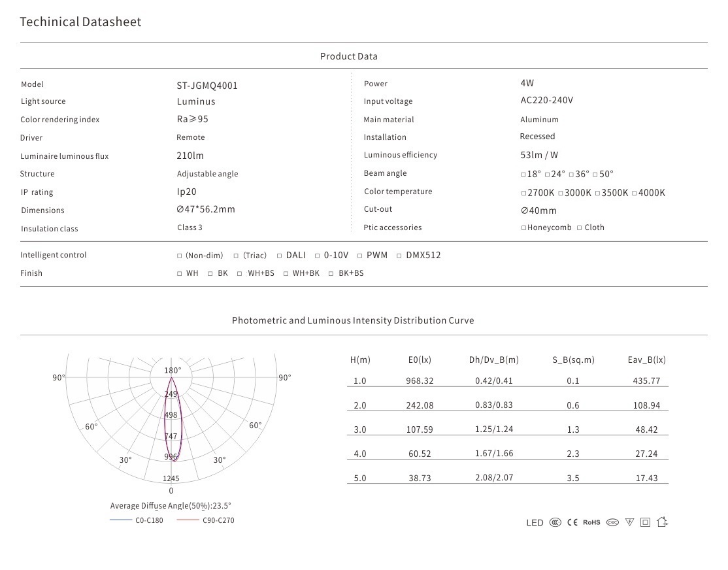This screenshot has width=728, height=570.
Task: Enable the DMX512 control checkbox
Action: tap(400, 256)
